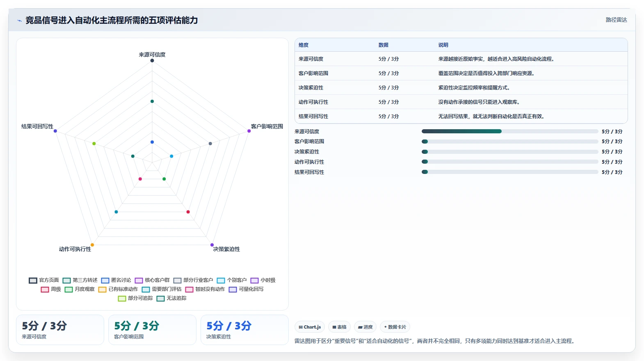Toggle the 可量化回写 legend item
Viewport: 644px width, 361px height.
tap(246, 289)
